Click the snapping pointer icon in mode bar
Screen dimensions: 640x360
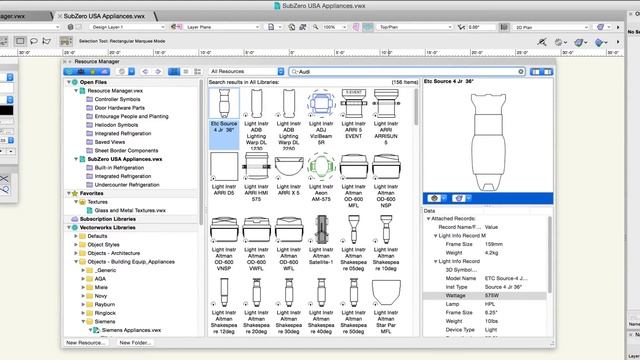[x=542, y=41]
